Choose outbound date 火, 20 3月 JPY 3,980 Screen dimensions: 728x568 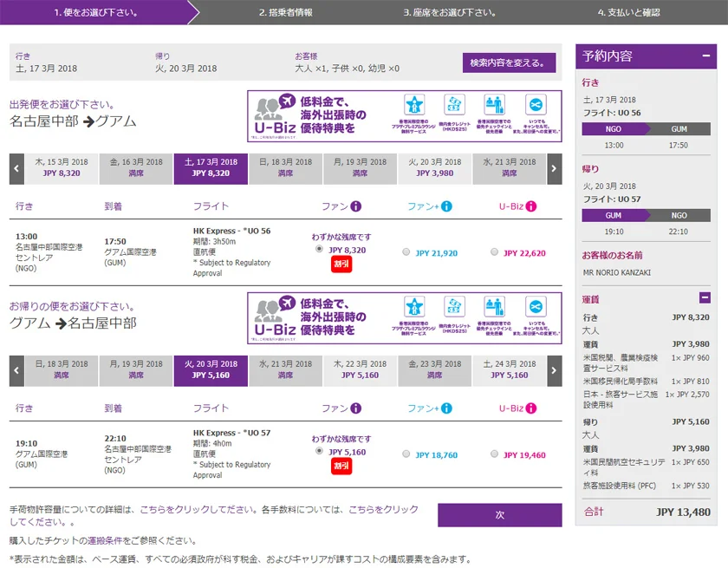tap(435, 168)
